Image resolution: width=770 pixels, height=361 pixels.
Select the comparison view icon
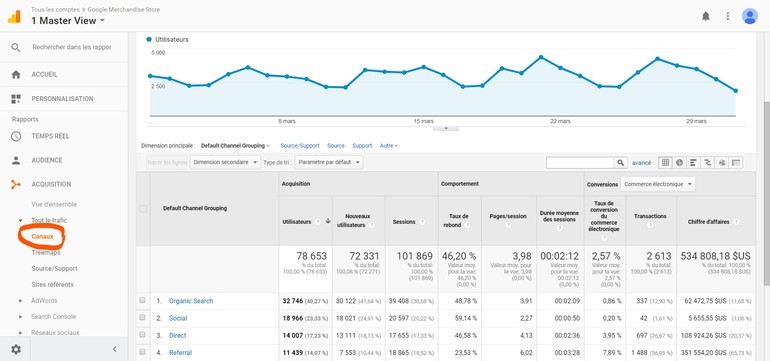[707, 163]
